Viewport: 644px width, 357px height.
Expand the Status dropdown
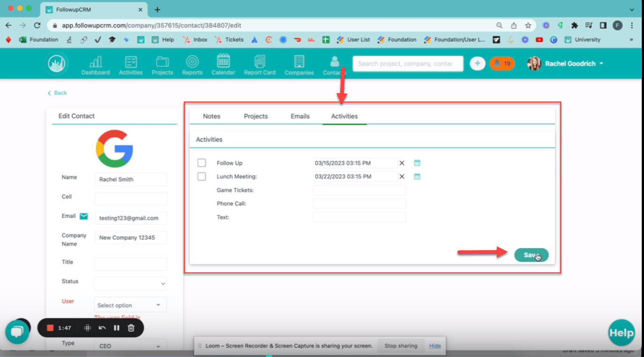point(131,283)
